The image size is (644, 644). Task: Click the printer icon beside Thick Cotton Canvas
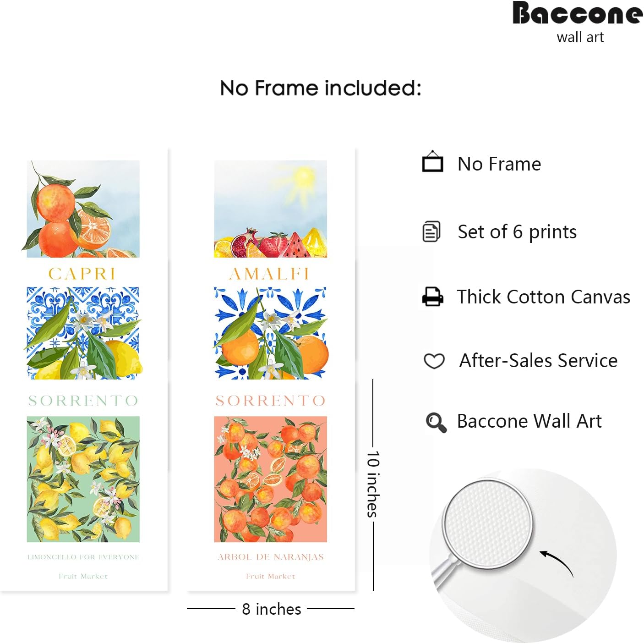coord(432,297)
